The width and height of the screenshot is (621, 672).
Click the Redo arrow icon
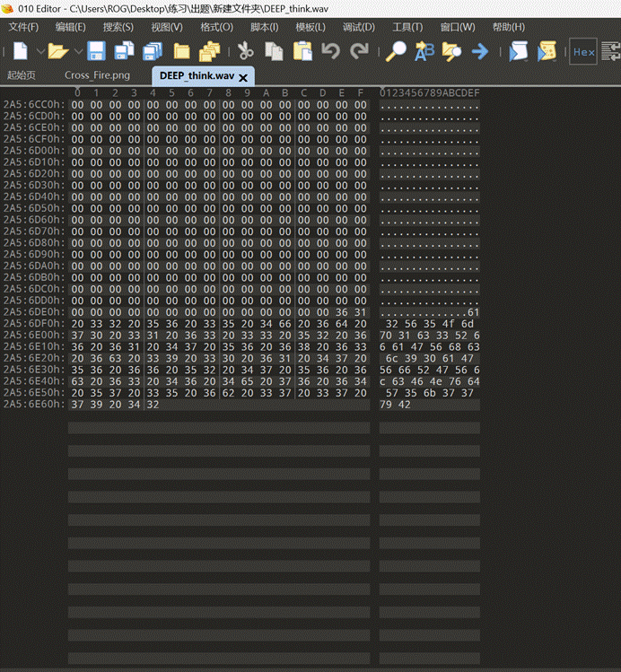(x=359, y=51)
